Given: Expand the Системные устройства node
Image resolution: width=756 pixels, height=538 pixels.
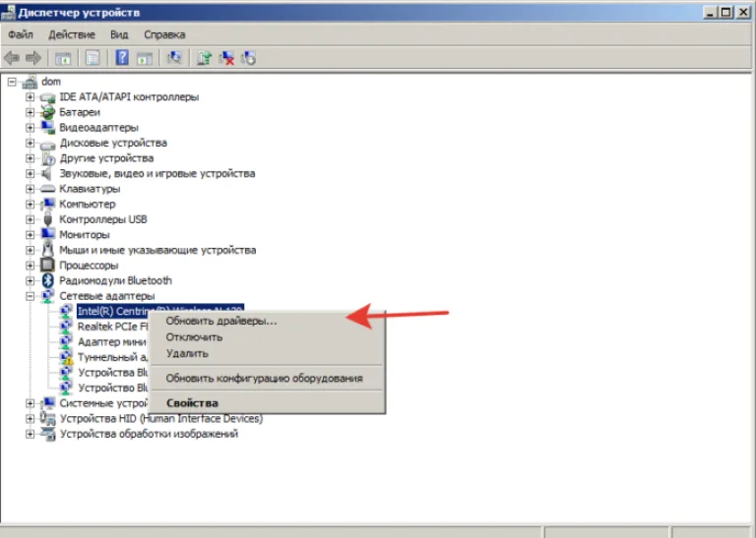Looking at the screenshot, I should (30, 403).
